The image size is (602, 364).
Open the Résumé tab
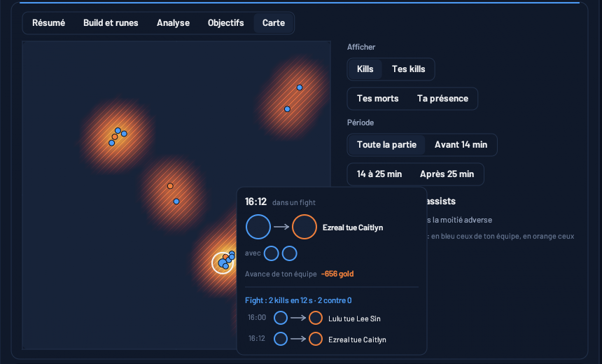tap(48, 23)
